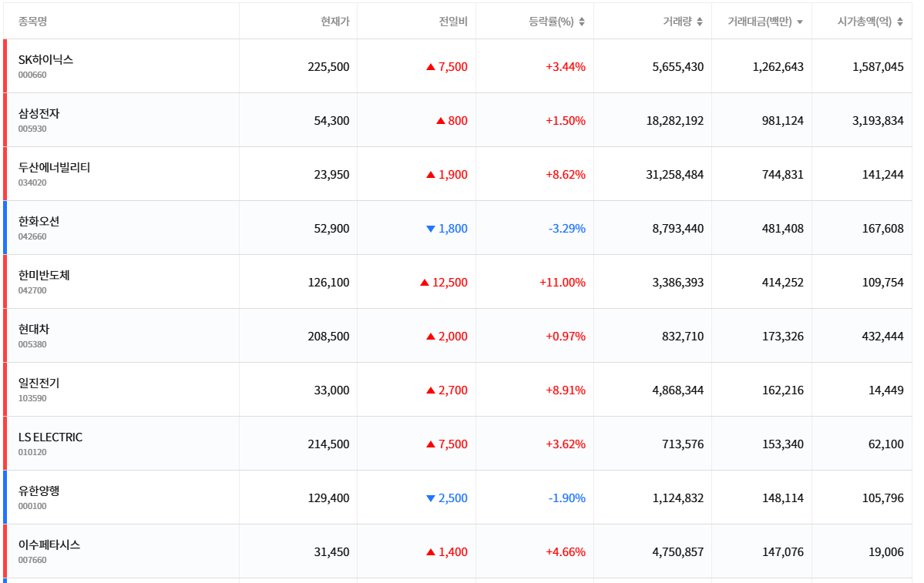
Task: Click LS ELECTRIC current price 214,500
Action: coord(328,444)
